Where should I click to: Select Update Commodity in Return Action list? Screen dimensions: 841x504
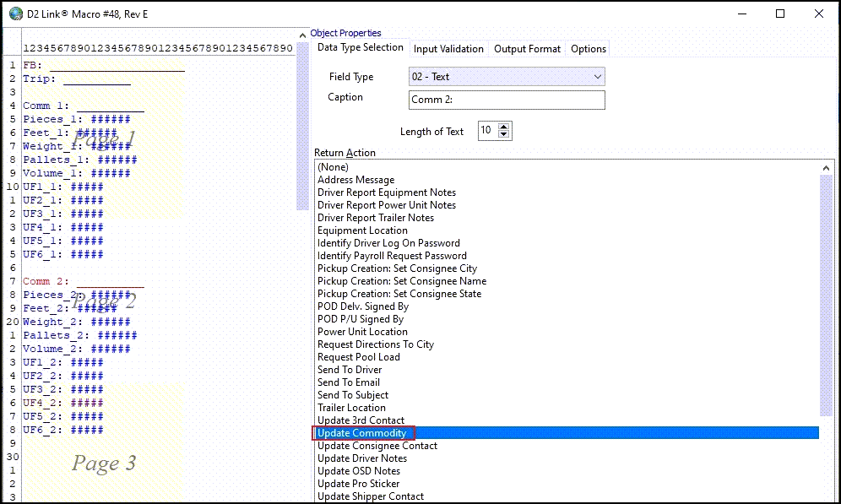(361, 433)
